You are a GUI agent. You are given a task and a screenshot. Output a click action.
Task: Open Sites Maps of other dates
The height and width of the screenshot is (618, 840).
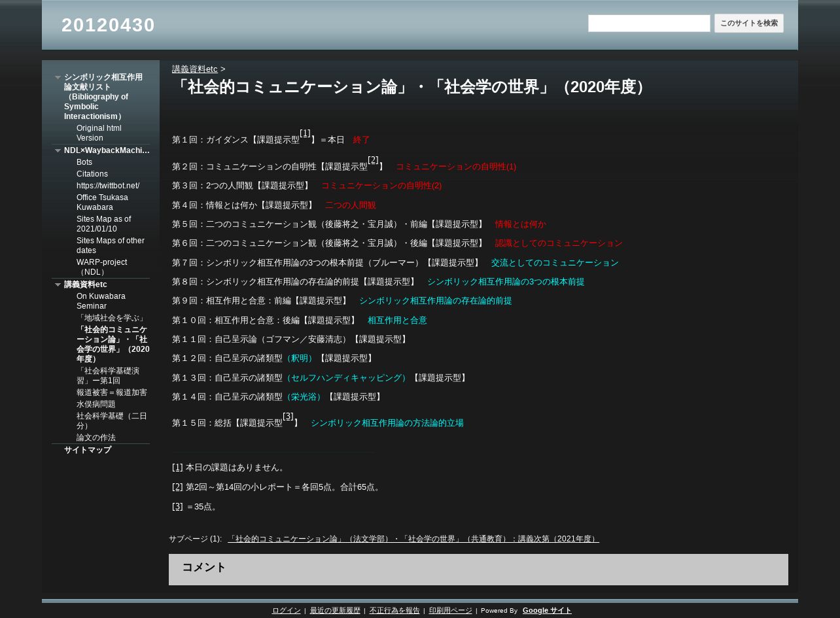point(111,246)
